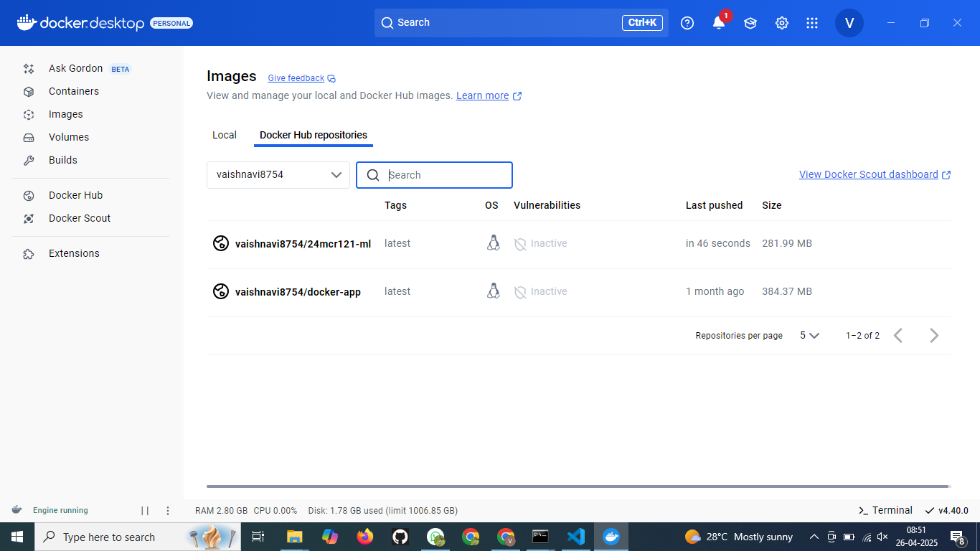Viewport: 980px width, 551px height.
Task: Open Settings gear icon in header
Action: (782, 23)
